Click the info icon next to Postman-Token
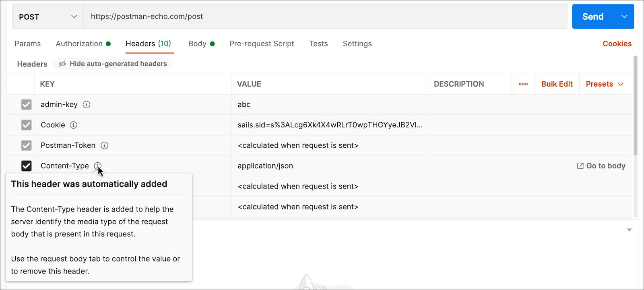 point(104,145)
